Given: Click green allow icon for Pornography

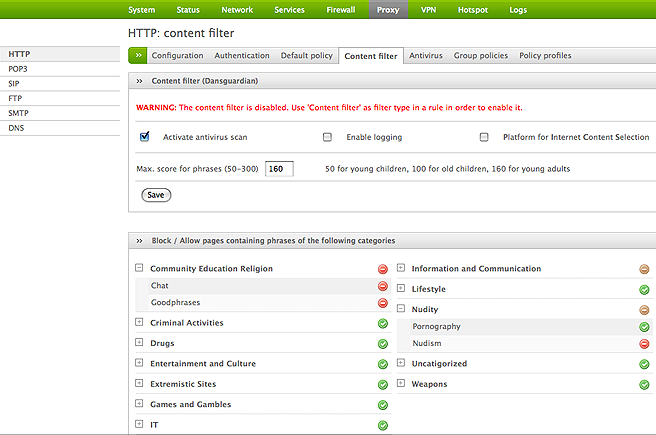Looking at the screenshot, I should pyautogui.click(x=644, y=327).
